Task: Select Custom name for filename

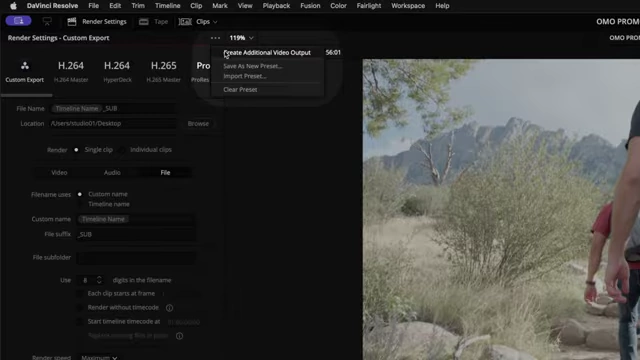Action: (x=80, y=194)
